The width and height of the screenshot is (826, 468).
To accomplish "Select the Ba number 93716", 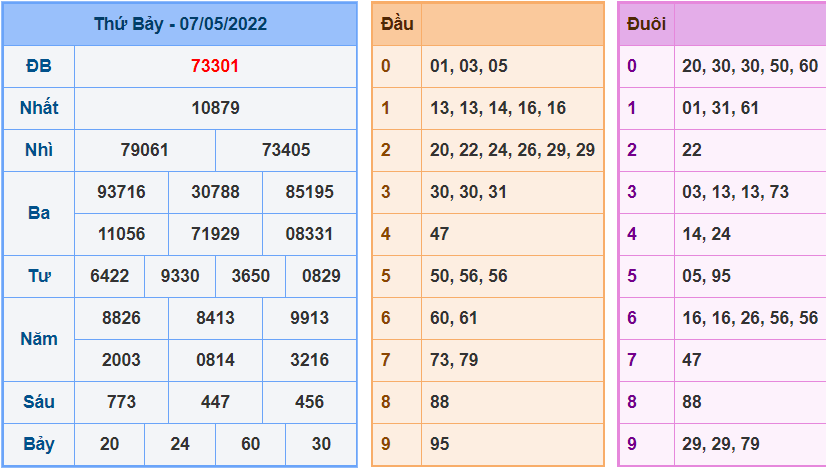I will (x=121, y=192).
